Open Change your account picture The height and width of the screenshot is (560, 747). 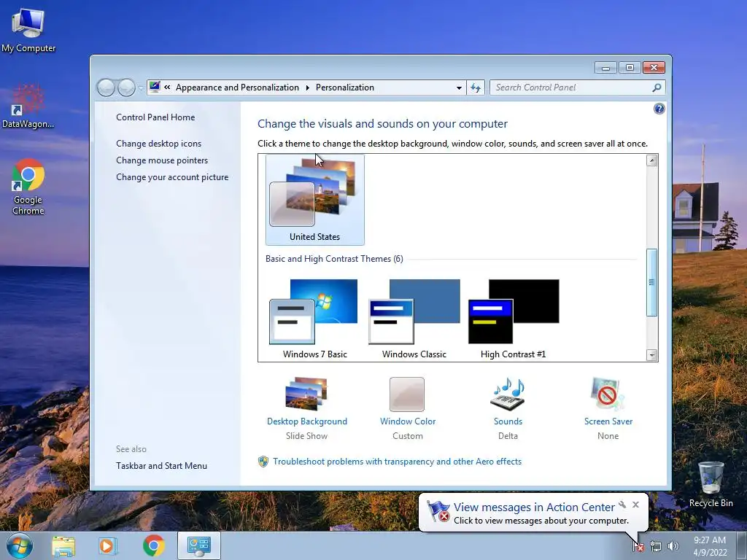click(x=172, y=177)
